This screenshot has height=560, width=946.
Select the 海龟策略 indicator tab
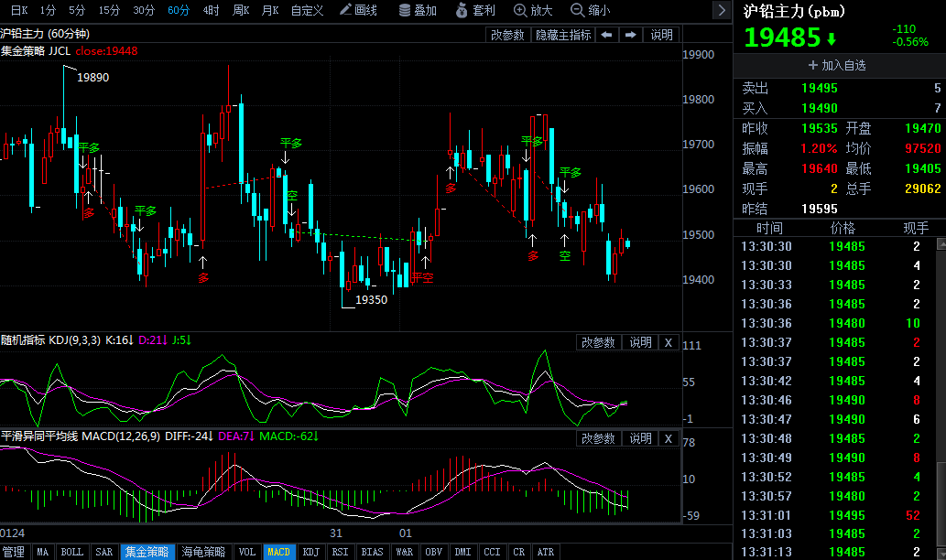pyautogui.click(x=203, y=552)
